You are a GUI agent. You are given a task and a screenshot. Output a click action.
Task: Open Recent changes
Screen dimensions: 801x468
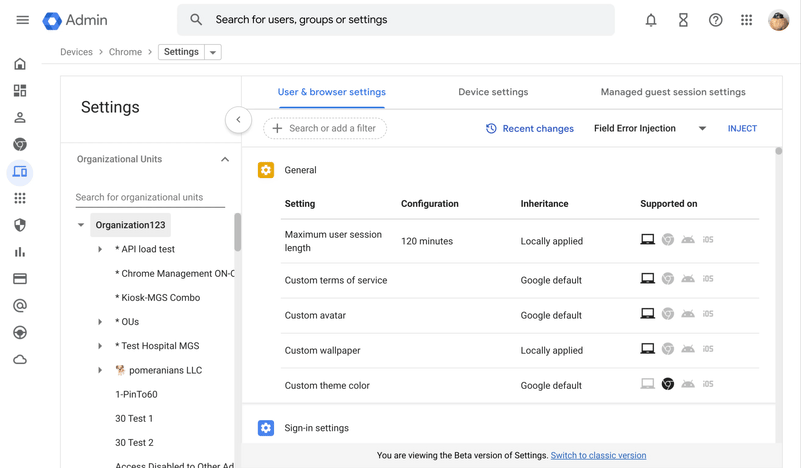530,129
